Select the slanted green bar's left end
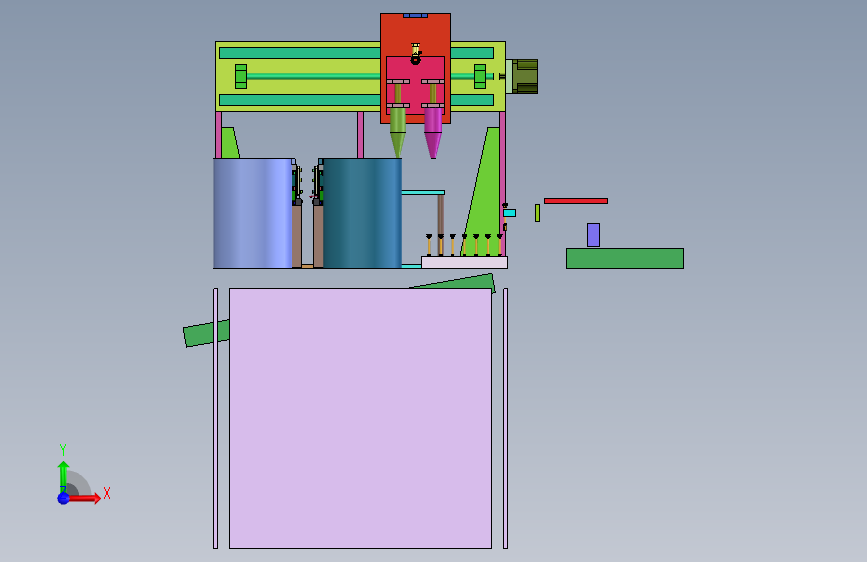The image size is (867, 562). click(x=206, y=334)
